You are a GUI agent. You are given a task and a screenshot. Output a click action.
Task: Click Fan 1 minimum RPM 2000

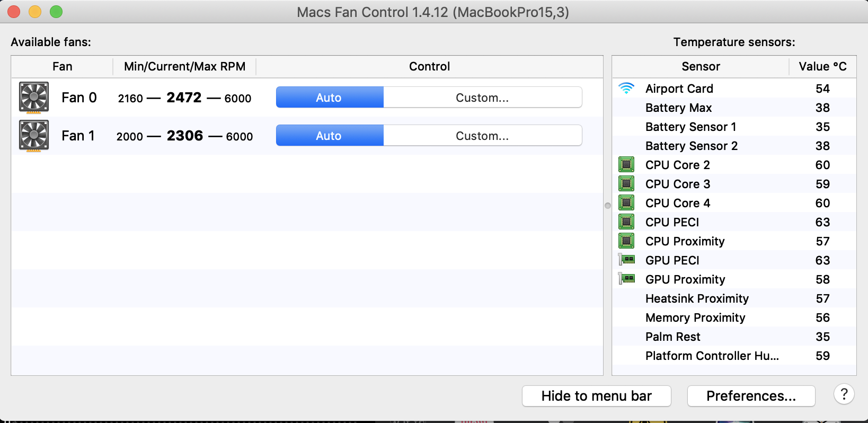tap(130, 137)
